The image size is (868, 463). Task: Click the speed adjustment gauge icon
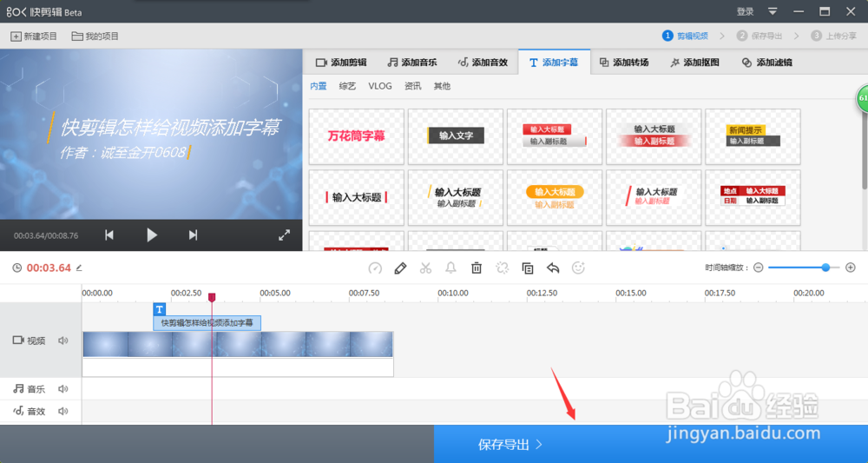tap(375, 268)
